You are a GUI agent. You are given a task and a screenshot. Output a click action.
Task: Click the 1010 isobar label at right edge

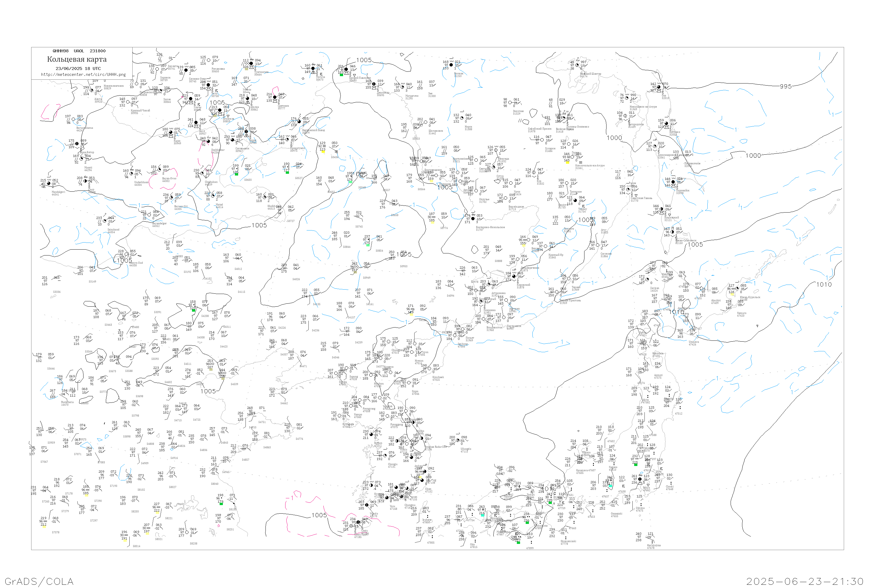pyautogui.click(x=824, y=285)
